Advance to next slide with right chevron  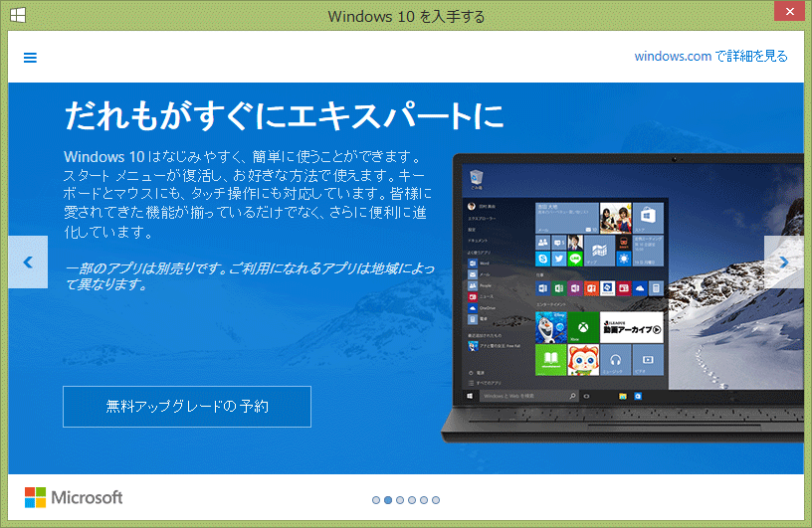783,262
